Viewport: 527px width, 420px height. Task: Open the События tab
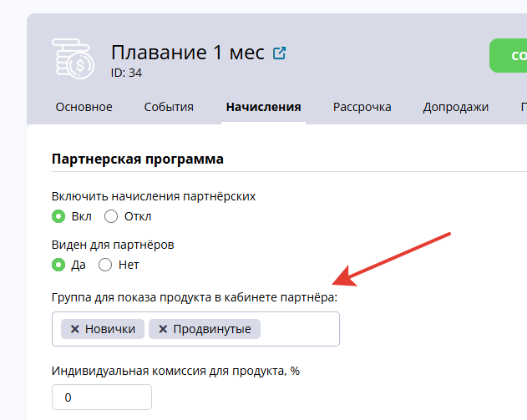click(x=169, y=107)
